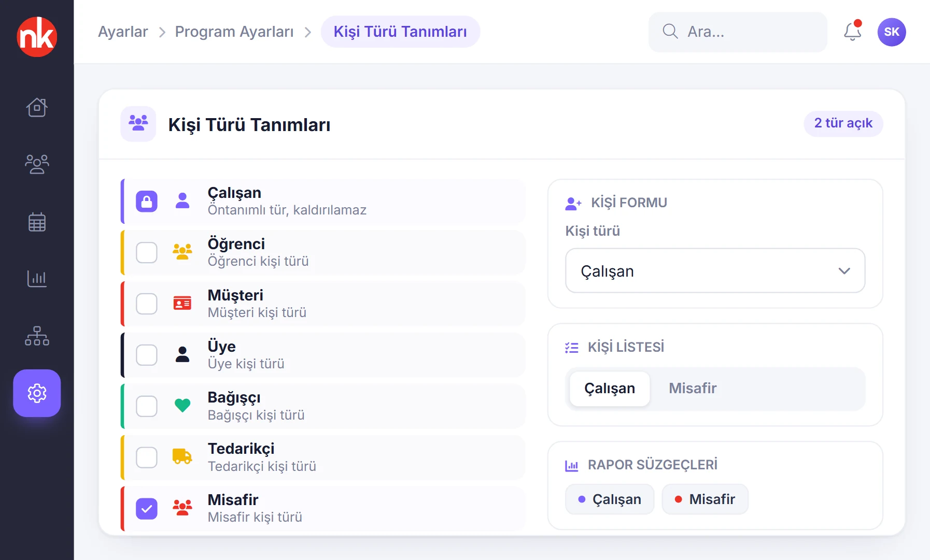Click the text Öntanımlı tür, kaldırılamaz

tap(287, 210)
